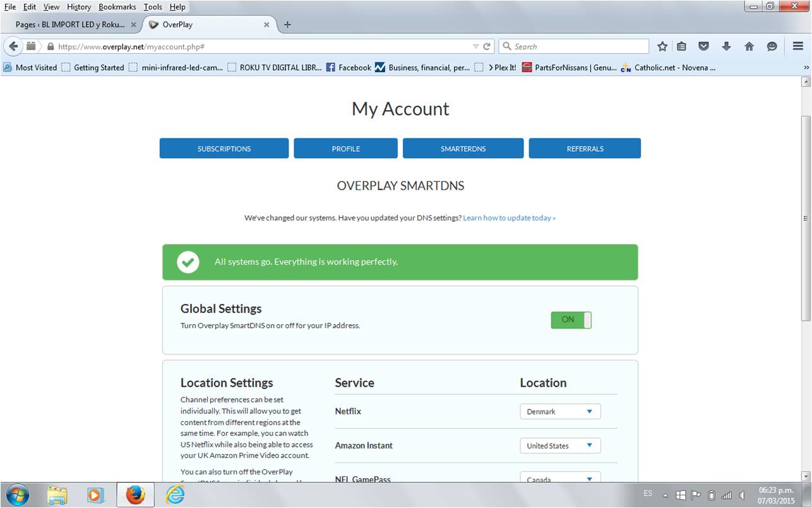Follow the Learn how to update today link
The height and width of the screenshot is (508, 812).
[x=510, y=218]
